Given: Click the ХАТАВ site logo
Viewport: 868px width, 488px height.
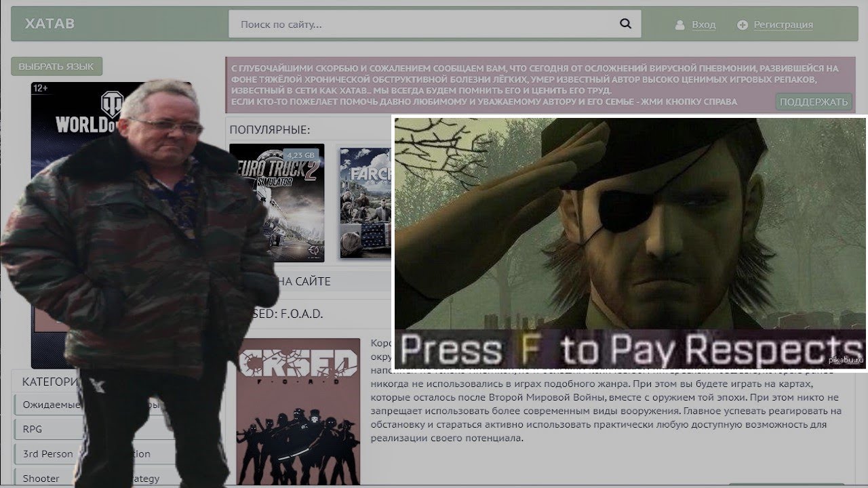Looking at the screenshot, I should (50, 24).
